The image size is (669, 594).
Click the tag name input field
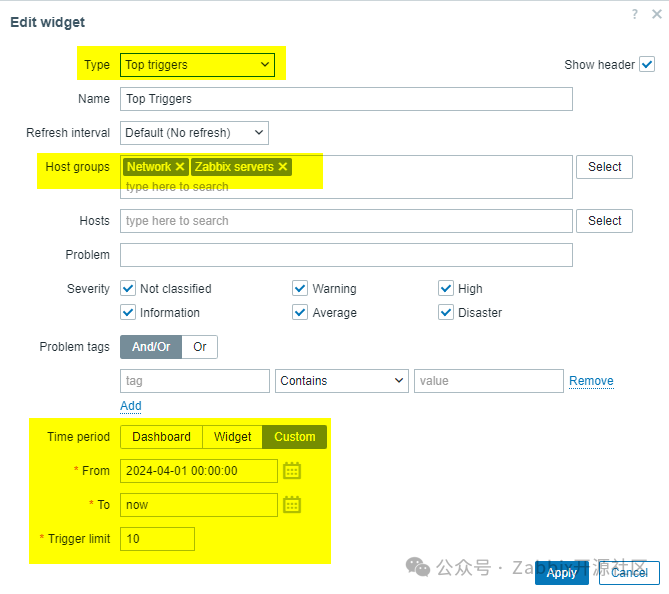(x=195, y=381)
